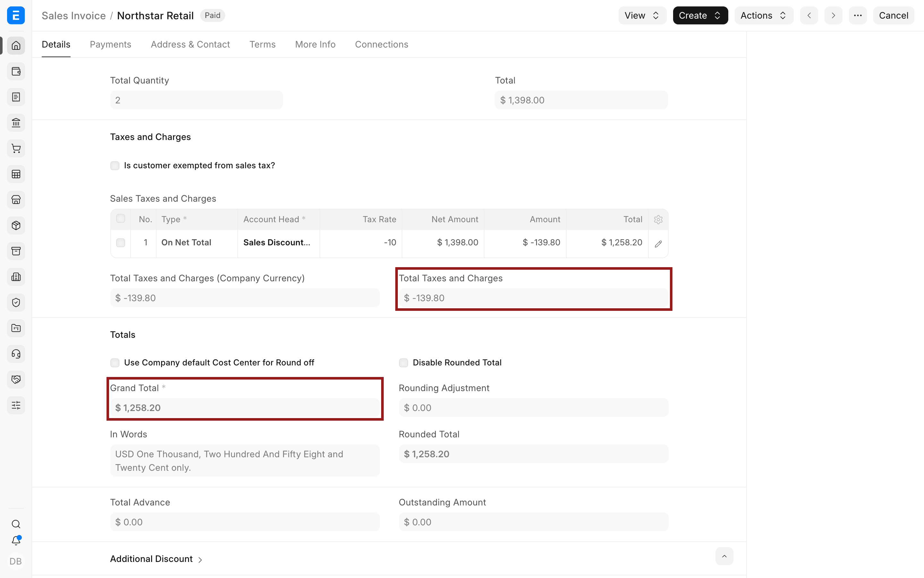
Task: Switch to the Connections tab
Action: (x=381, y=44)
